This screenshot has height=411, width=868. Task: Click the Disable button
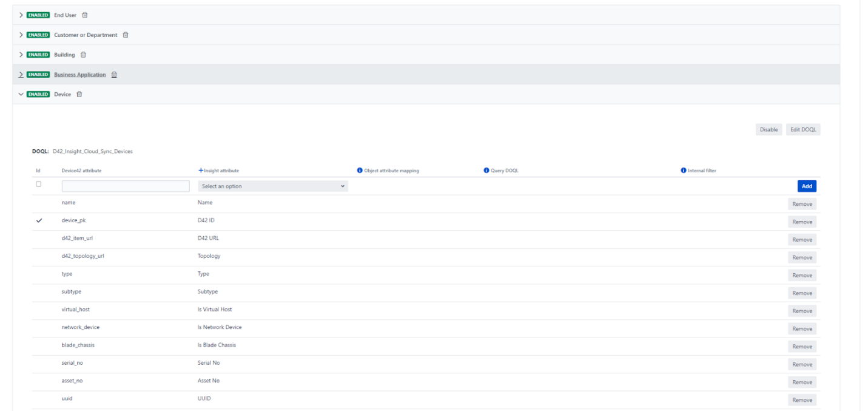click(769, 129)
